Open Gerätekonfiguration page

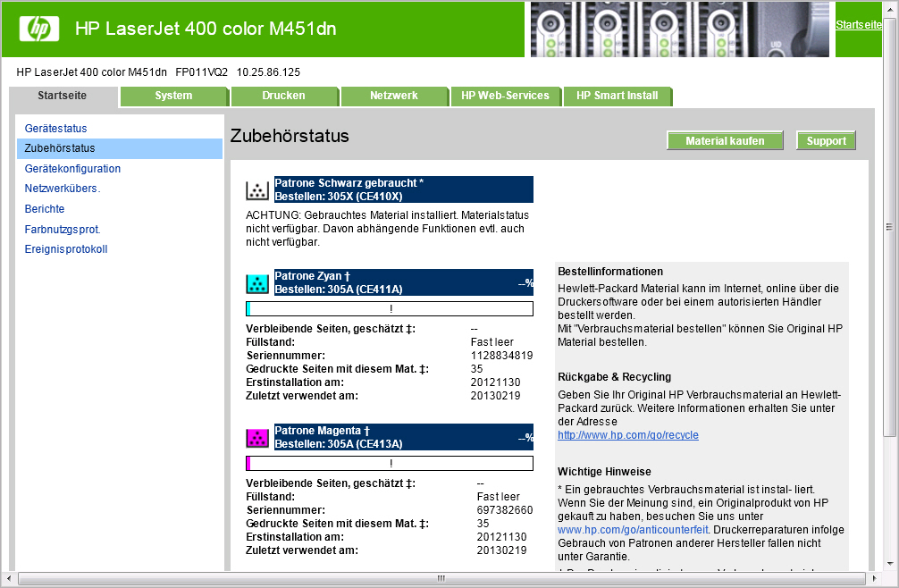72,169
